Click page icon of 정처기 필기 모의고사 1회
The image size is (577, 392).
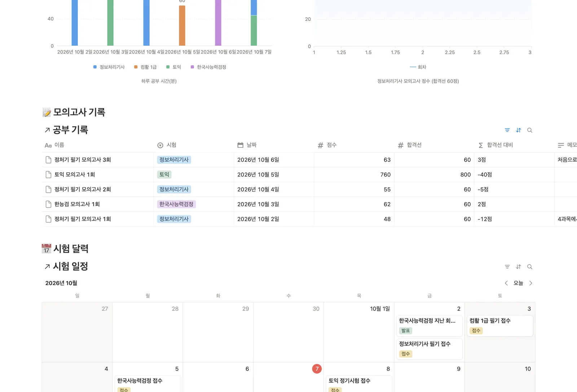point(48,219)
